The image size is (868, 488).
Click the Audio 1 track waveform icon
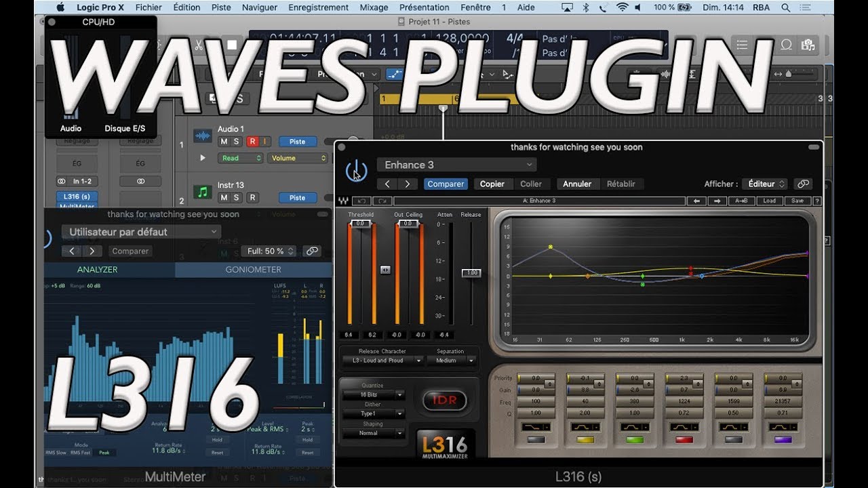pyautogui.click(x=203, y=136)
